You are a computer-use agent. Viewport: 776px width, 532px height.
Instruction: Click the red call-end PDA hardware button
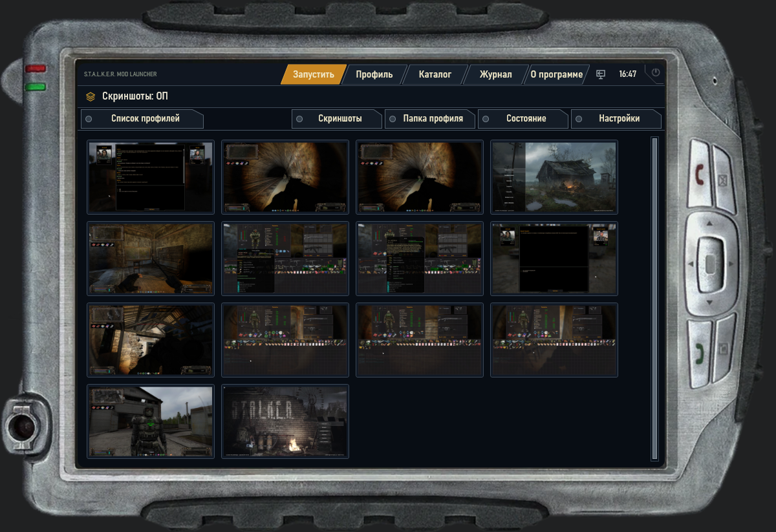tap(699, 175)
